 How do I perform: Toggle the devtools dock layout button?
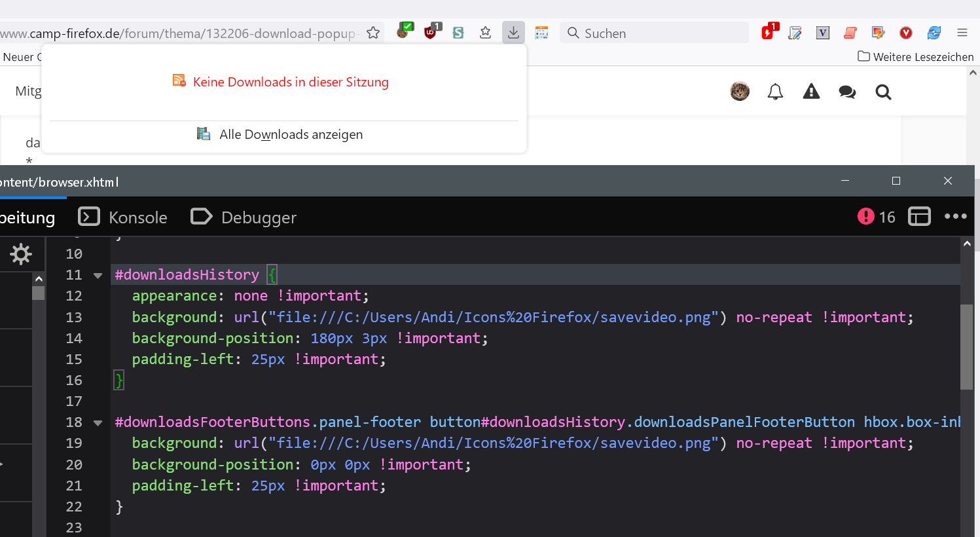pos(919,217)
